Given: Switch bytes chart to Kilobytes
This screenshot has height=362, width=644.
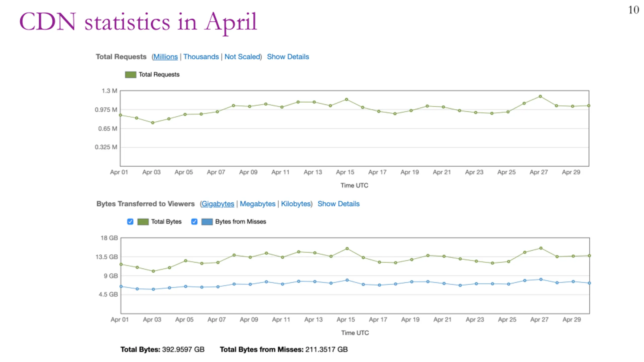Looking at the screenshot, I should tap(296, 204).
